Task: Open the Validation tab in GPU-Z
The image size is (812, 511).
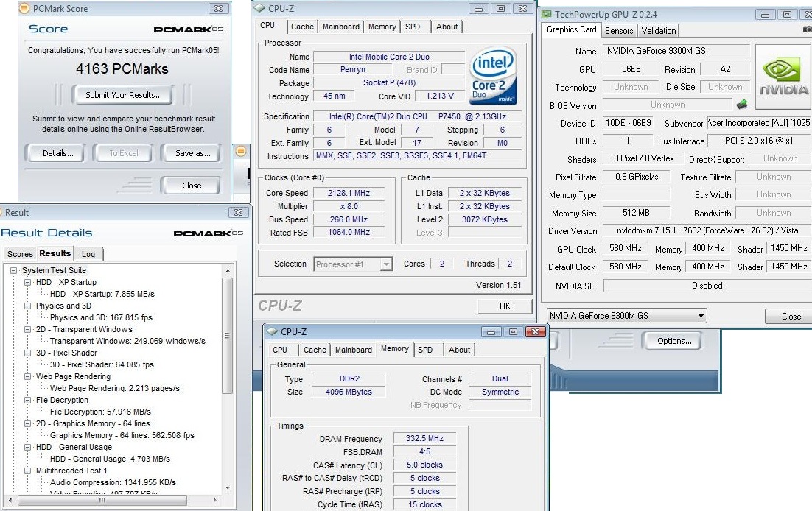Action: [659, 30]
